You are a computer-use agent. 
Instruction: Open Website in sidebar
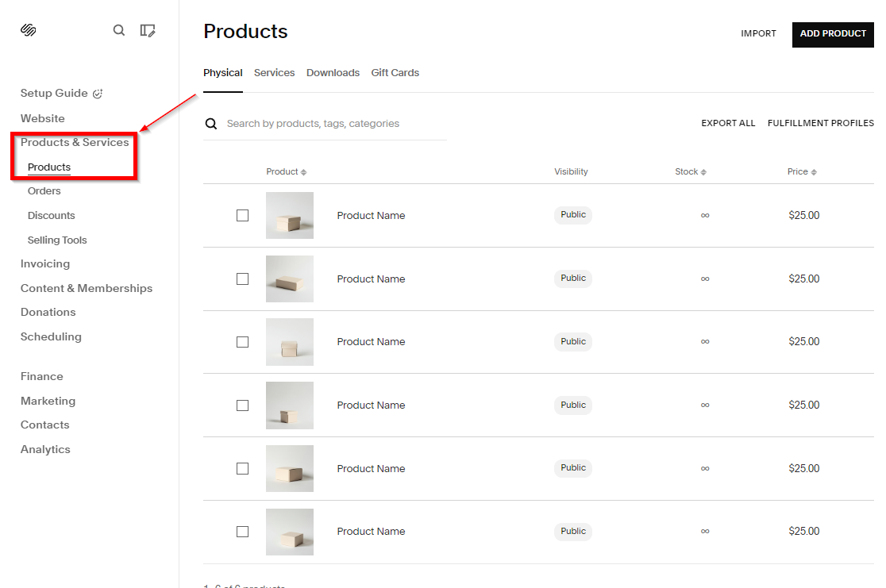[42, 118]
